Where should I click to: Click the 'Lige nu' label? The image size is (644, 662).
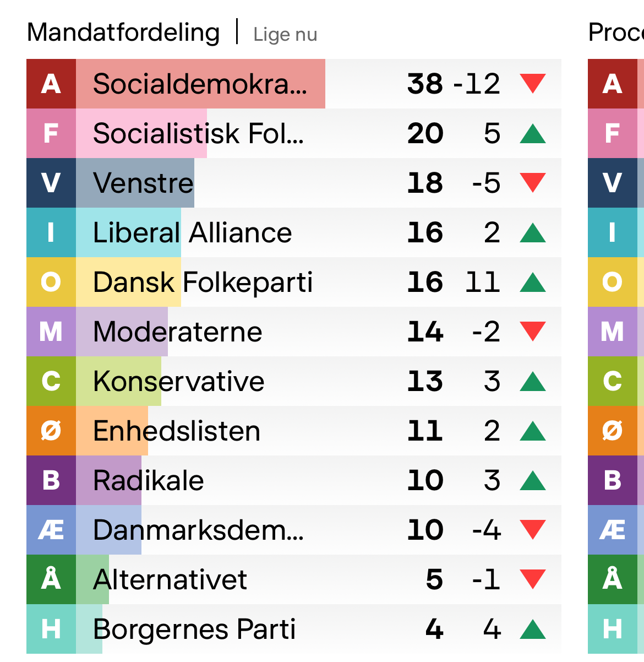click(x=285, y=35)
